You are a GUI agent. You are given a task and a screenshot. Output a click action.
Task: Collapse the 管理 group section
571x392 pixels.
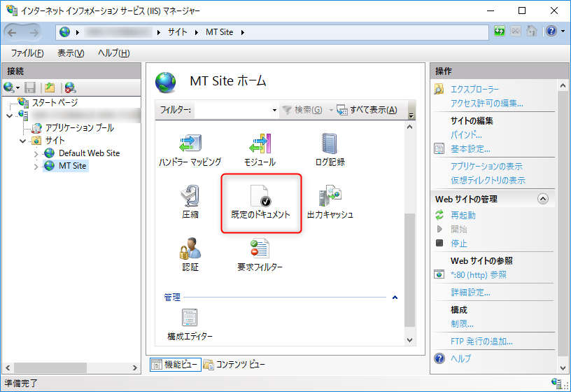[395, 298]
